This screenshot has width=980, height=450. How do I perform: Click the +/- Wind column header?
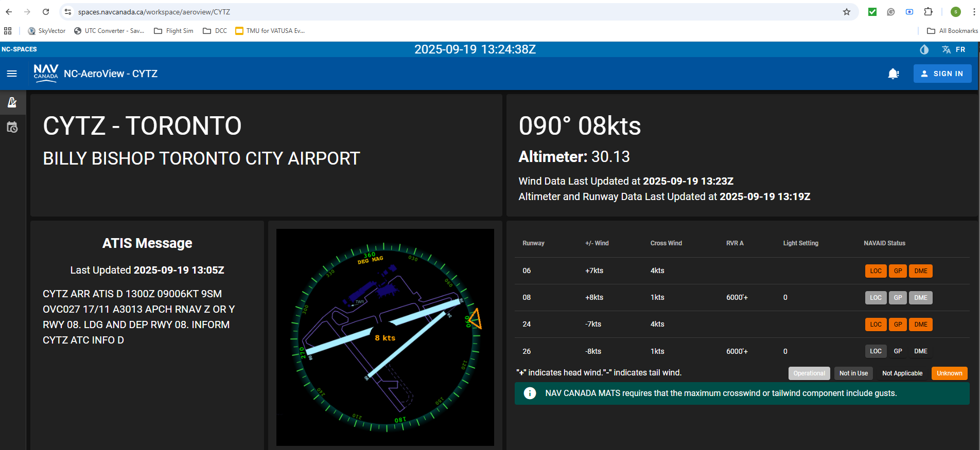[x=597, y=243]
